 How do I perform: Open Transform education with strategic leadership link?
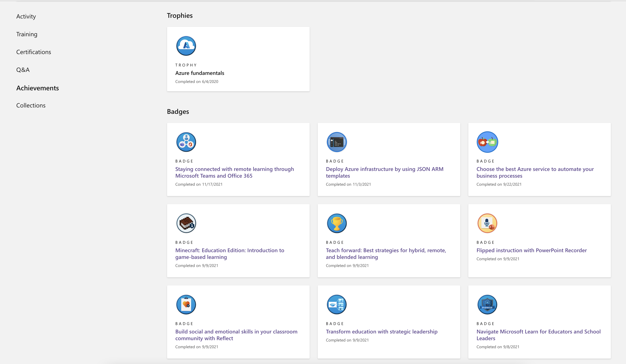[x=382, y=332]
